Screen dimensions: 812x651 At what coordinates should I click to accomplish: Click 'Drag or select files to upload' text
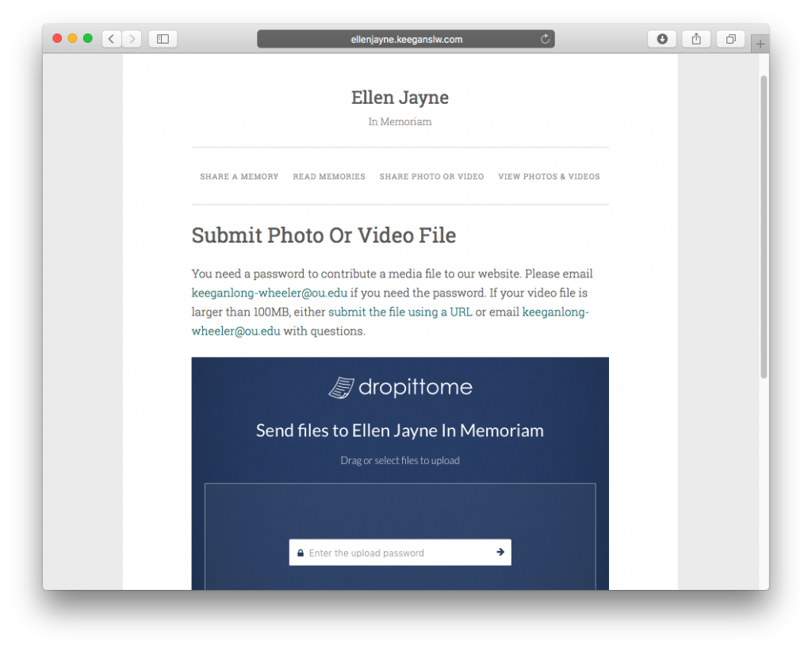click(x=400, y=461)
